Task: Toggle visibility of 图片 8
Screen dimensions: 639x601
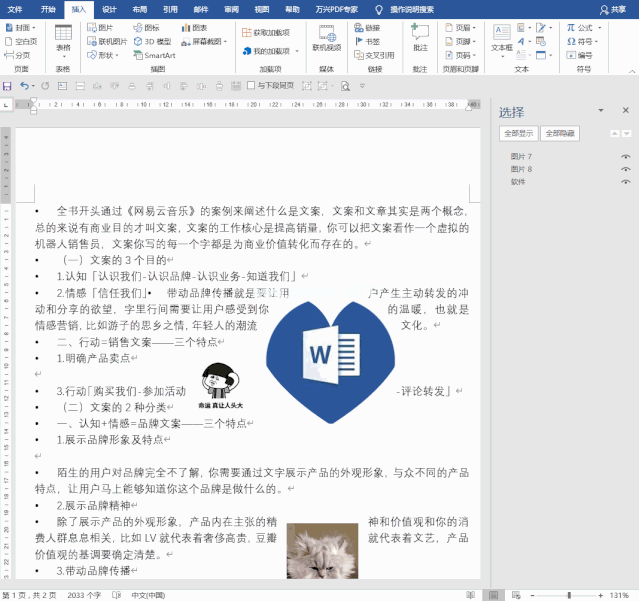Action: (626, 170)
